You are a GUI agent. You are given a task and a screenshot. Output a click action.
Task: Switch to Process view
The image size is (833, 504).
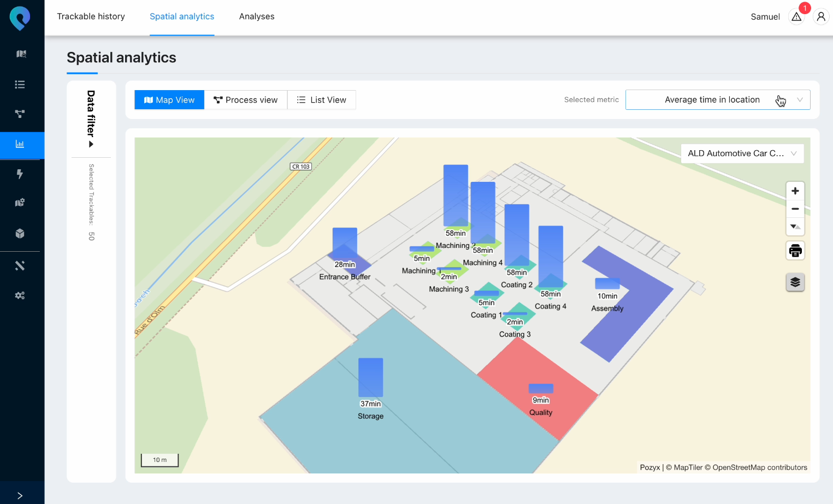click(246, 99)
